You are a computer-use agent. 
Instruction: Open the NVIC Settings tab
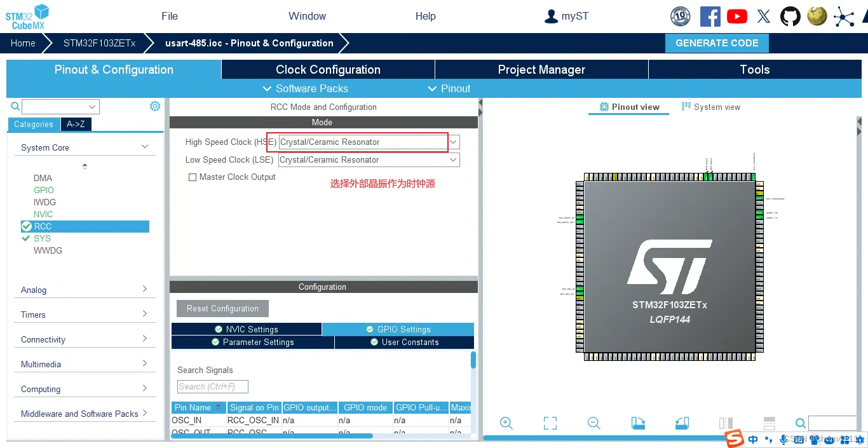[247, 329]
